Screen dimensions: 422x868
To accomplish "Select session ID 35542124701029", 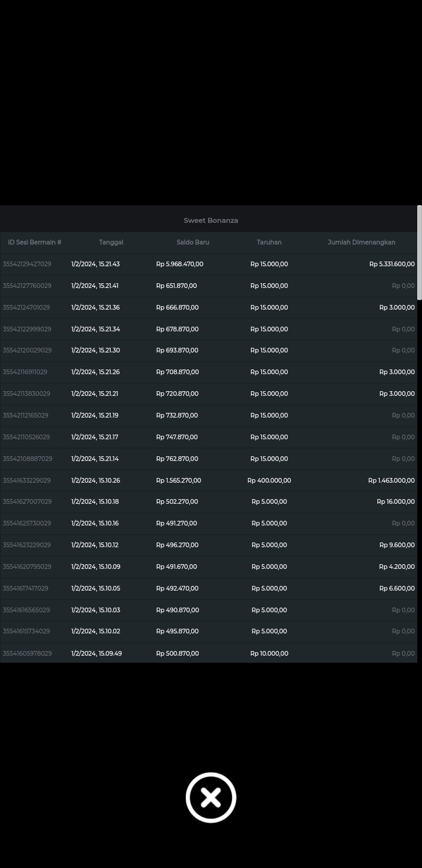I will point(26,307).
